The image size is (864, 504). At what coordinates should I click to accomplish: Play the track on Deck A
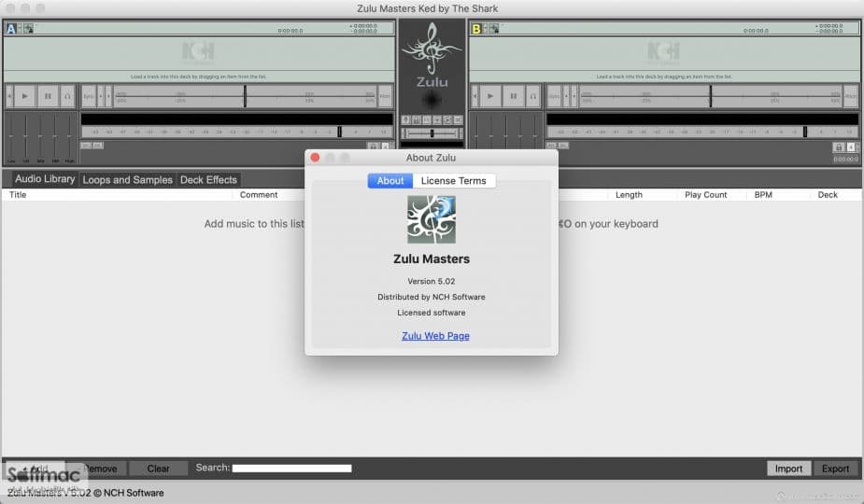point(25,96)
